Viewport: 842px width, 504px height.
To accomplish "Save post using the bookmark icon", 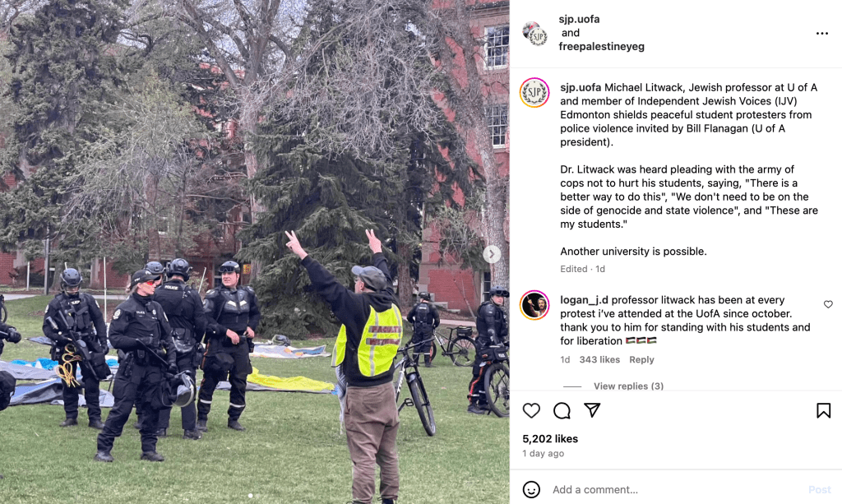I will (823, 410).
